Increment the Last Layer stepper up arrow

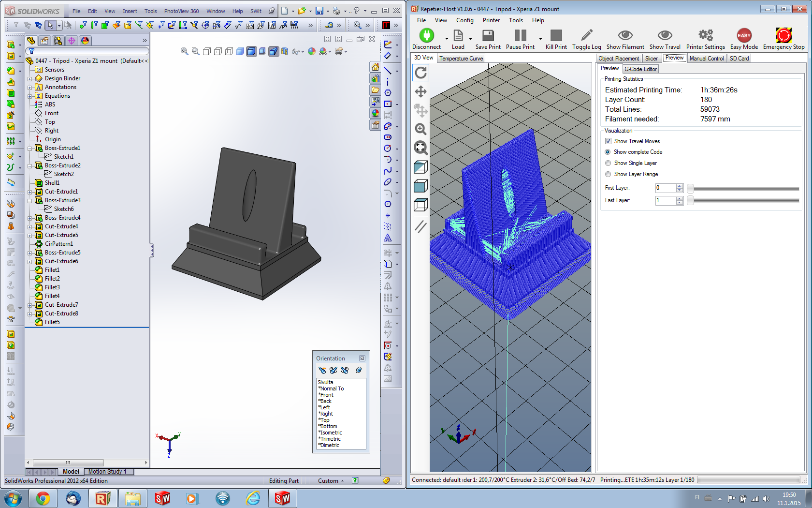tap(680, 198)
